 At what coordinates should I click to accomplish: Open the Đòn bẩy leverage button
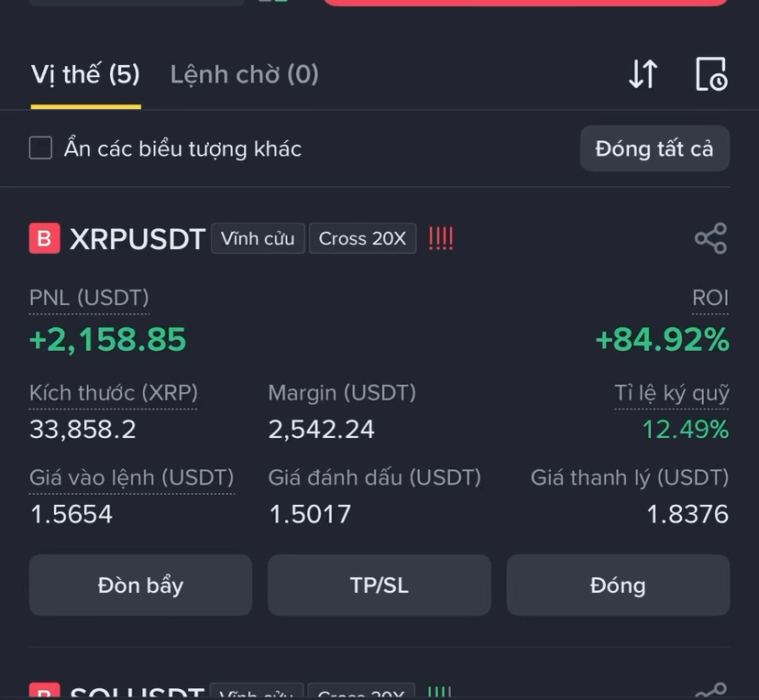pos(140,585)
